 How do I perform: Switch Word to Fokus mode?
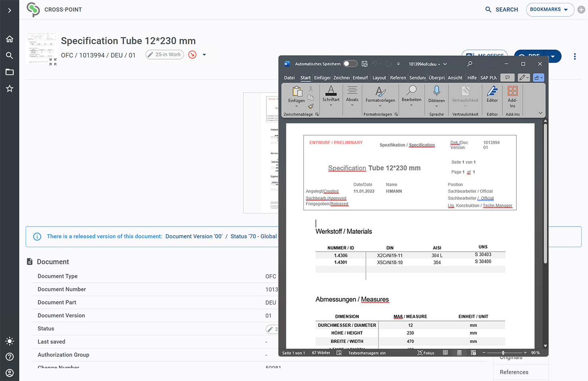pyautogui.click(x=426, y=353)
